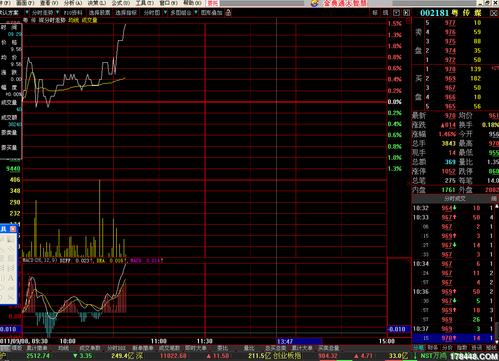The height and width of the screenshot is (361, 499).
Task: Click the 选择股票 toolbar button
Action: tap(99, 13)
